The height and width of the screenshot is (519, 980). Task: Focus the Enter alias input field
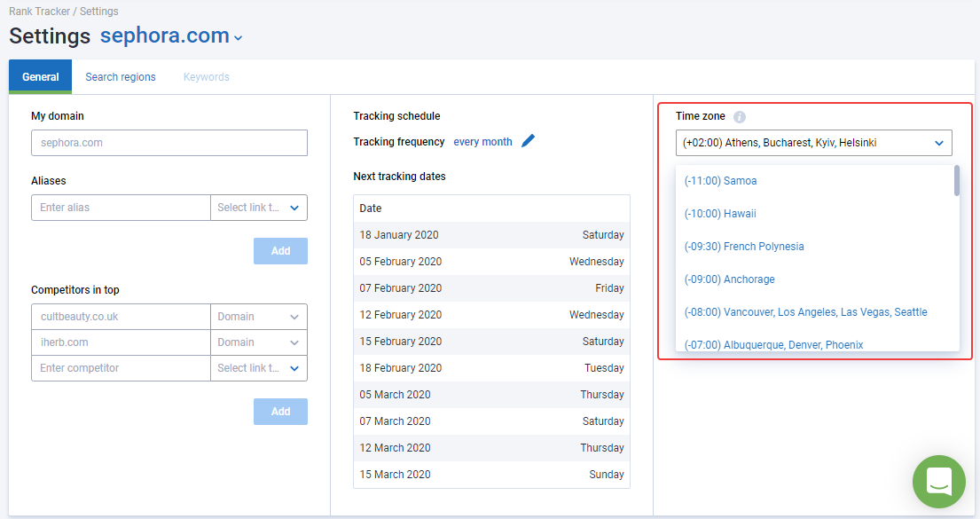tap(121, 208)
